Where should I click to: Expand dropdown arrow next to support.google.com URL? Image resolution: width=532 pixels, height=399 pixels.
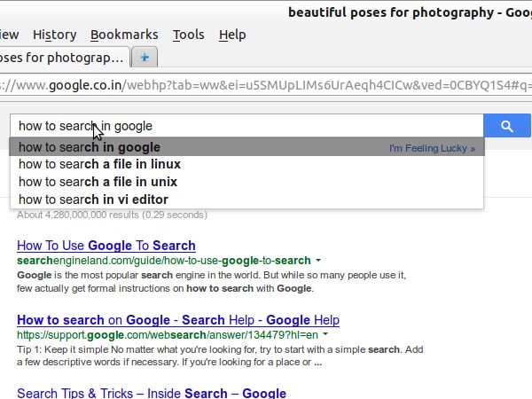(x=325, y=334)
